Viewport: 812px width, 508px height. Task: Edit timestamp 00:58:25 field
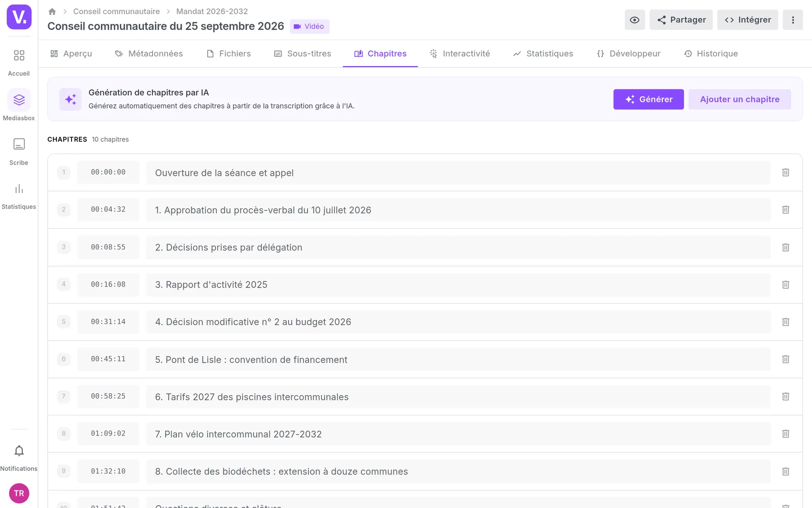click(108, 396)
